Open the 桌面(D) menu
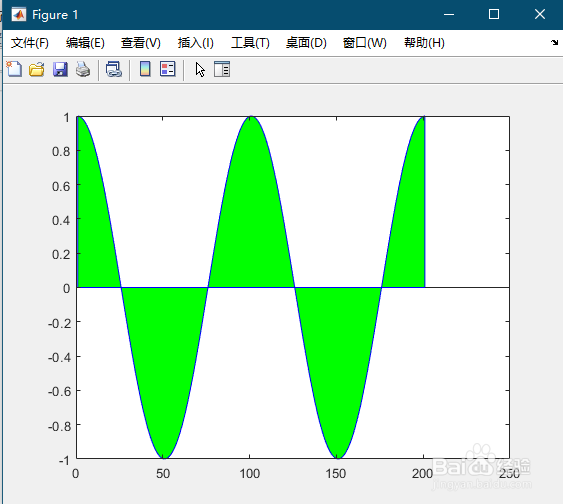563x504 pixels. point(306,43)
